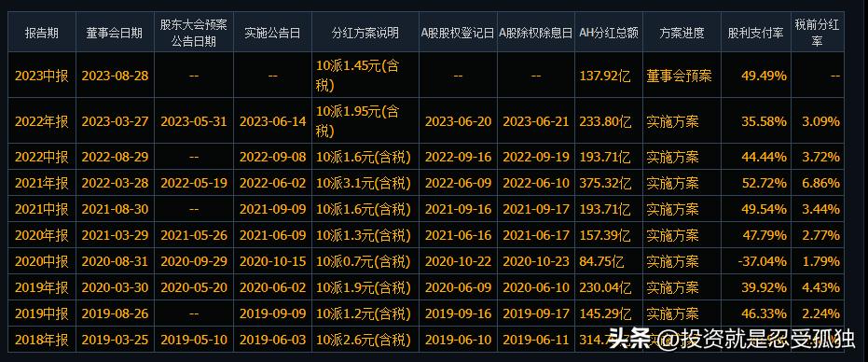
Task: Select the 2018年报 report period cell
Action: pyautogui.click(x=42, y=340)
